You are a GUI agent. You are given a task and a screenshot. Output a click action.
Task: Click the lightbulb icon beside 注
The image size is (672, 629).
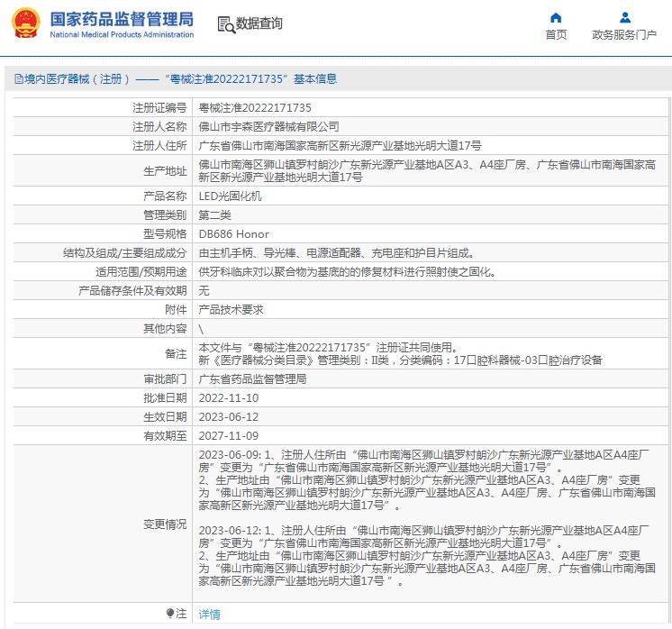tap(170, 614)
